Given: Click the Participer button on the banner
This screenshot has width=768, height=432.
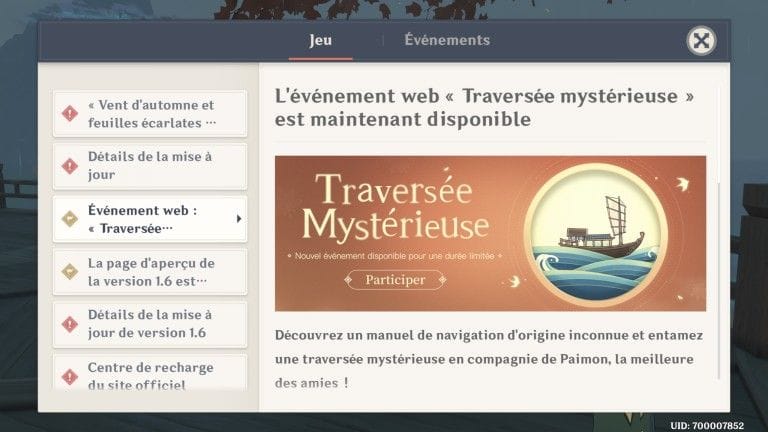Looking at the screenshot, I should pyautogui.click(x=395, y=280).
